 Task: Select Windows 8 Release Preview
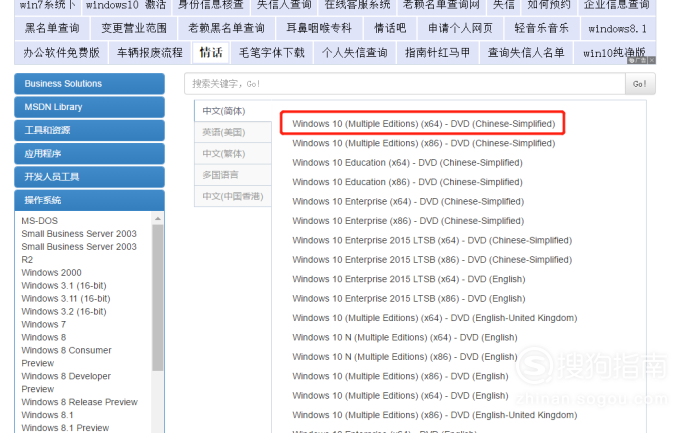[x=79, y=402]
